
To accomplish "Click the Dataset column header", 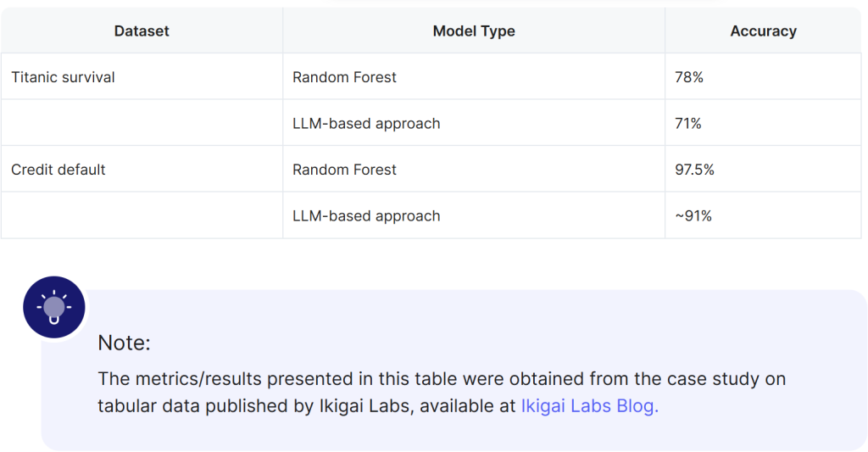I will point(142,31).
